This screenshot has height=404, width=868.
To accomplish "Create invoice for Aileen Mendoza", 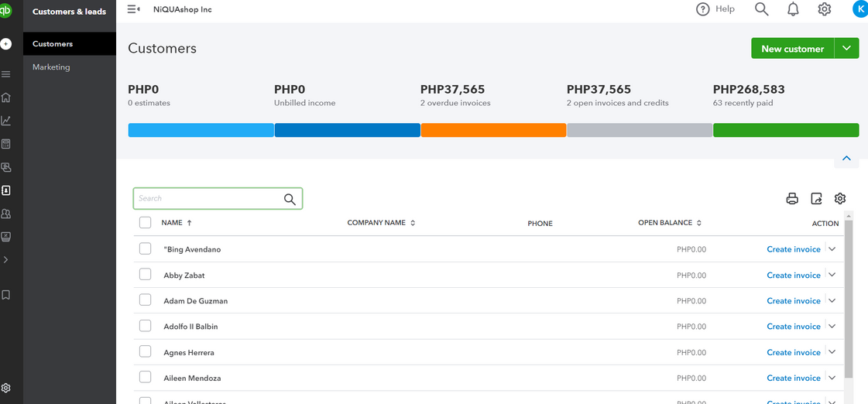I will pos(793,378).
